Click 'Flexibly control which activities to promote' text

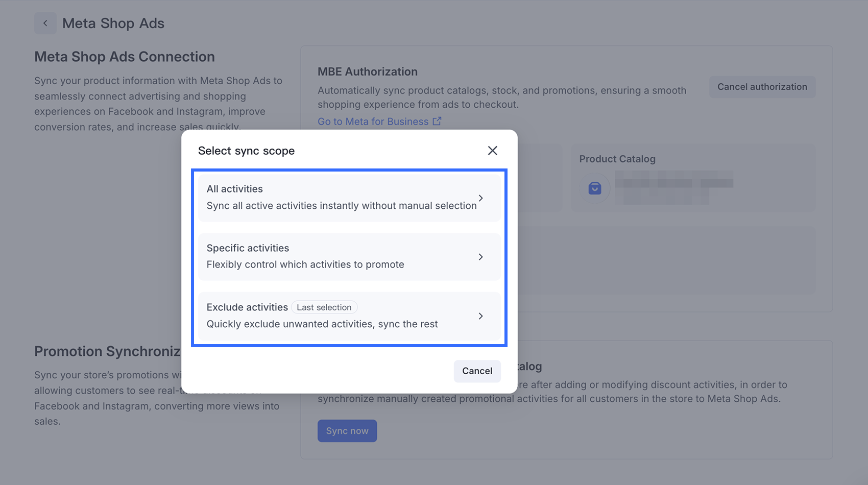pyautogui.click(x=305, y=264)
